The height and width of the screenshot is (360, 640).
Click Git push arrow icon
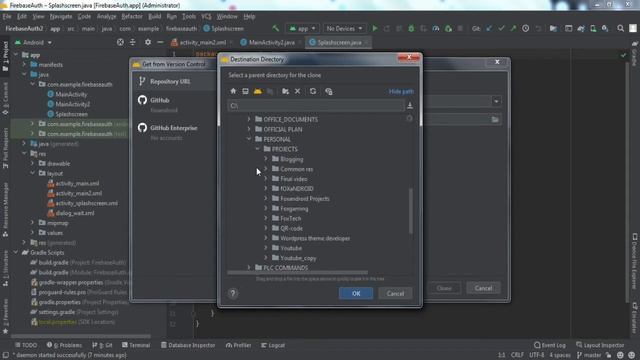(513, 29)
